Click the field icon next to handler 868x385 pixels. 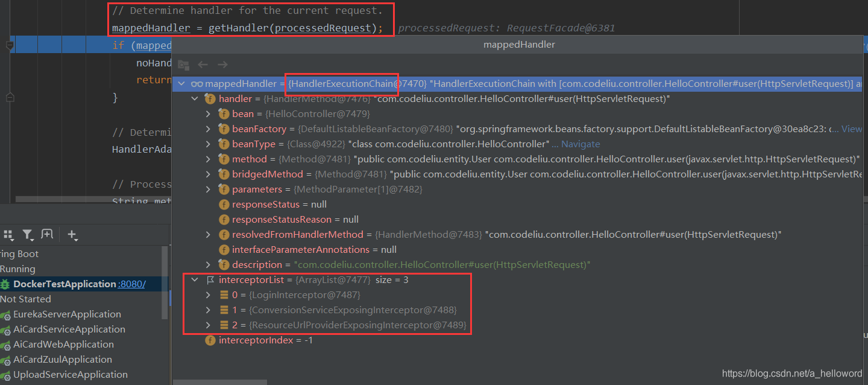[210, 99]
